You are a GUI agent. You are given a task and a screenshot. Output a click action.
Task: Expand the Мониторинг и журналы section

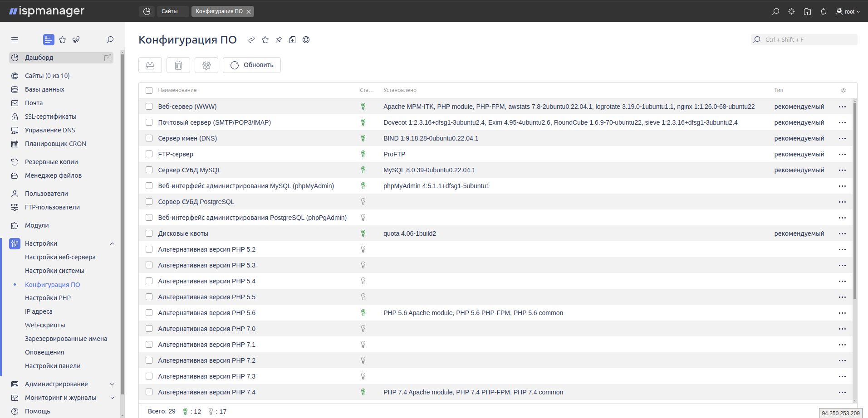(112, 398)
